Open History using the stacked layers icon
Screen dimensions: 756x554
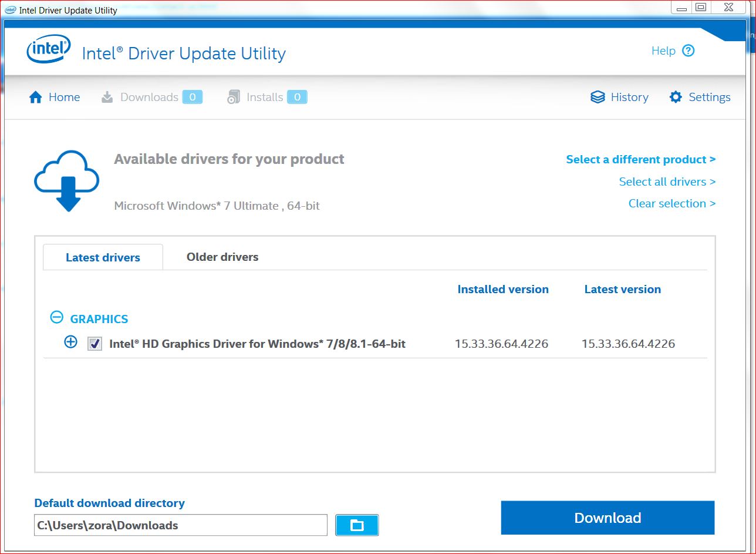click(597, 97)
